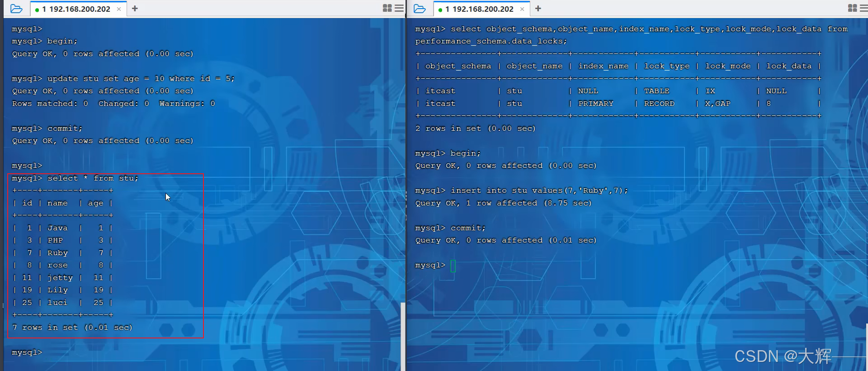Click the 'Lily' row in stu table
Image resolution: width=868 pixels, height=371 pixels.
[62, 290]
